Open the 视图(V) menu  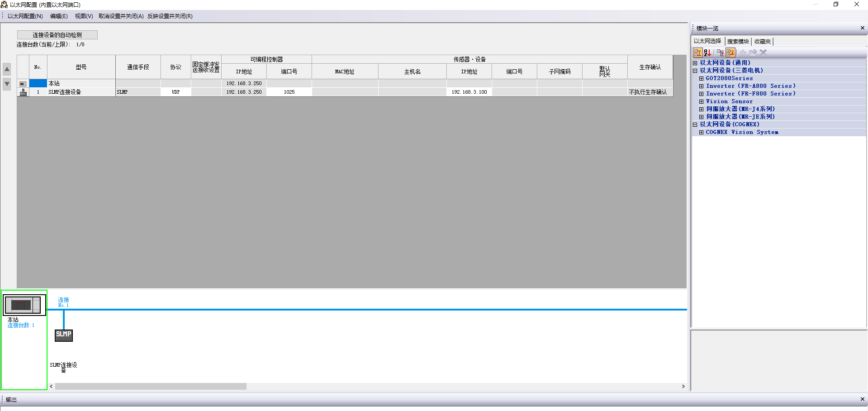tap(84, 16)
